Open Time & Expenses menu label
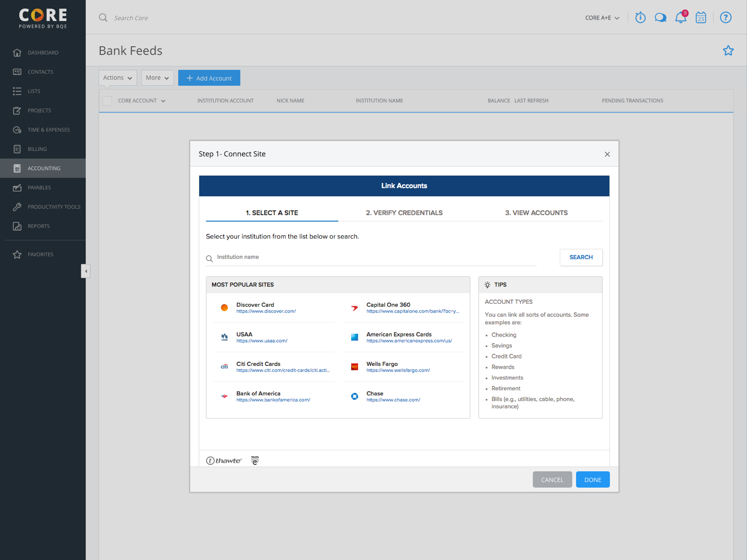747x560 pixels. (x=49, y=130)
